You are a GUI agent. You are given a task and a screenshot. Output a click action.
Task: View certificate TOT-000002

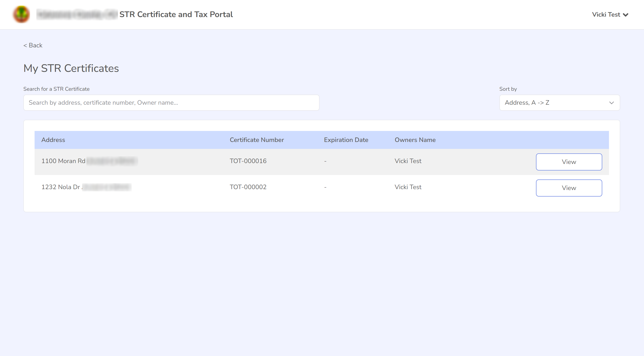coord(569,188)
